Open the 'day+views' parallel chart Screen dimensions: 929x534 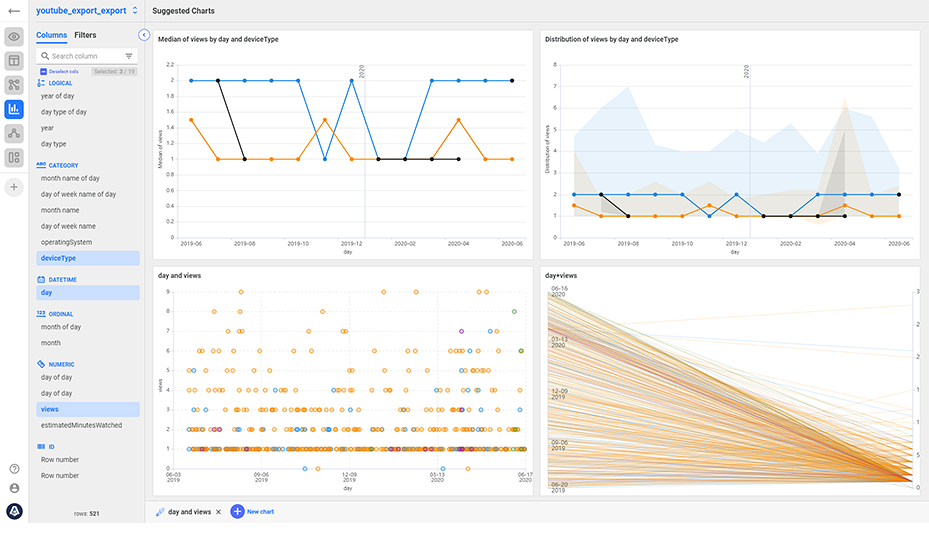(730, 381)
